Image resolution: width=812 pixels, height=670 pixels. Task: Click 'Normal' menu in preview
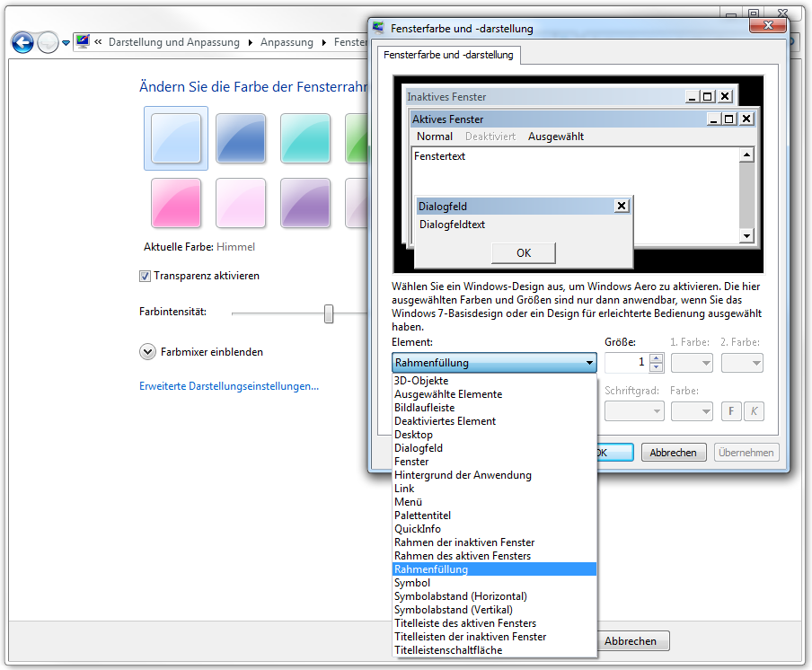435,137
